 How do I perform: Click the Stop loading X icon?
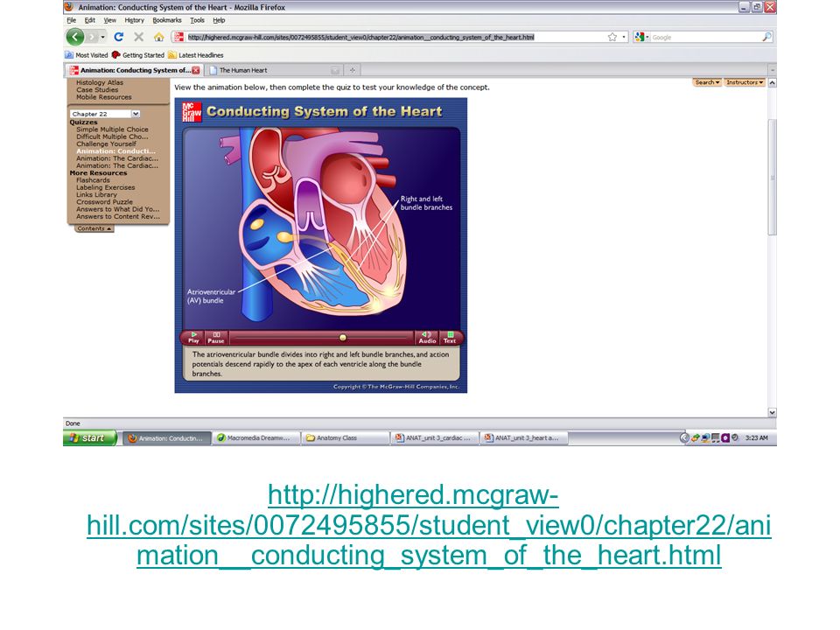[x=139, y=37]
